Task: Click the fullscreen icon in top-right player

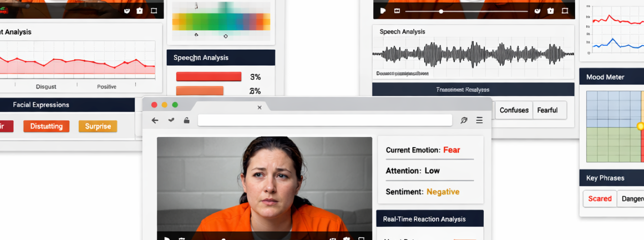Action: tap(565, 10)
